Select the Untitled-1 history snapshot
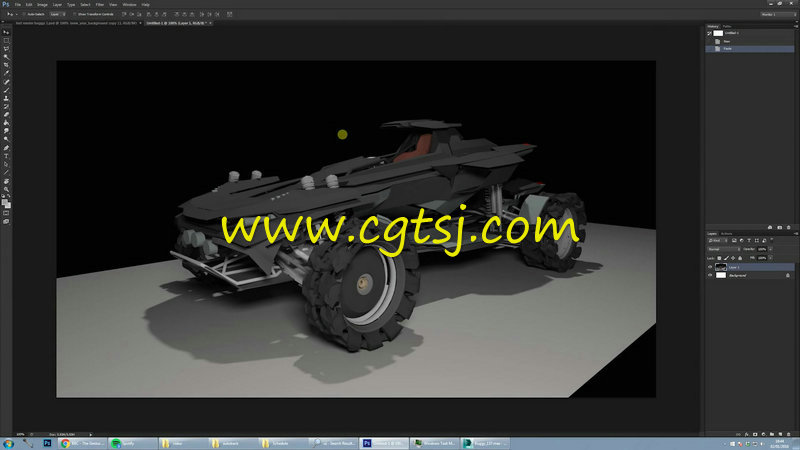 pyautogui.click(x=749, y=33)
